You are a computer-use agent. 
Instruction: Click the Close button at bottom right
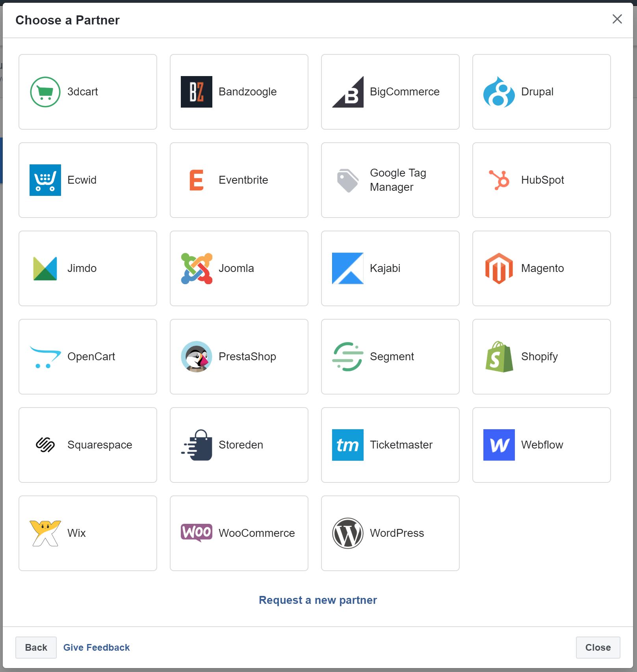(x=598, y=648)
